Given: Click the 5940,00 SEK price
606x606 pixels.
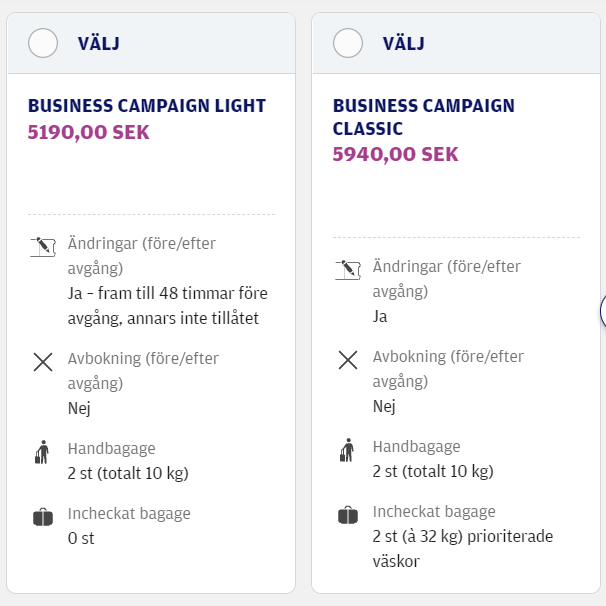Looking at the screenshot, I should [x=395, y=154].
